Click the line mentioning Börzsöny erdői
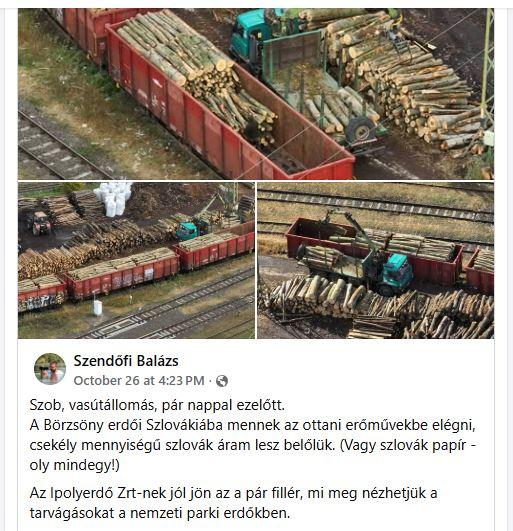 [x=253, y=425]
